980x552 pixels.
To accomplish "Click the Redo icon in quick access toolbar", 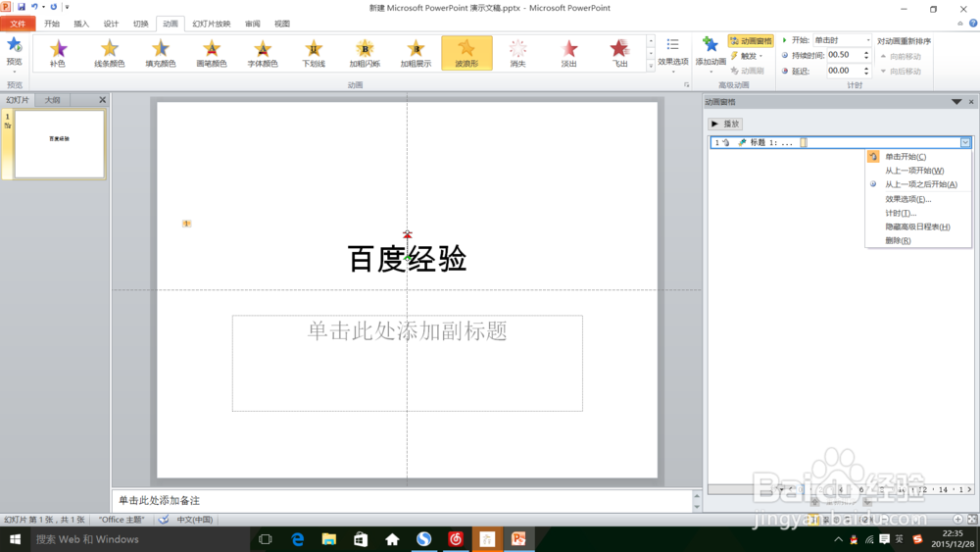I will 53,7.
